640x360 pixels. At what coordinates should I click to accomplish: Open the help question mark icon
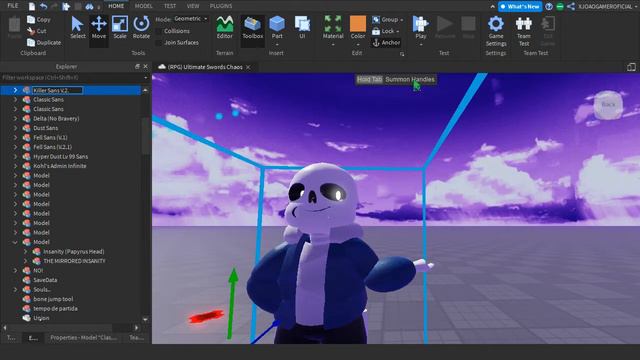(549, 6)
